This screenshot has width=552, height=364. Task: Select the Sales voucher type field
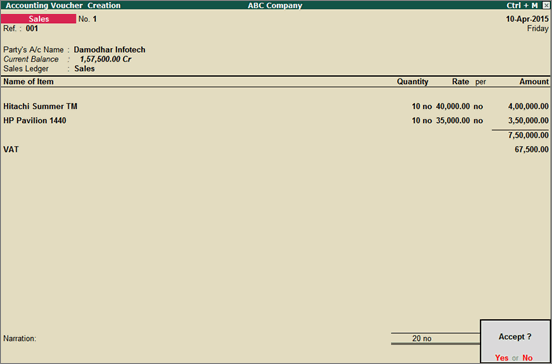[38, 19]
